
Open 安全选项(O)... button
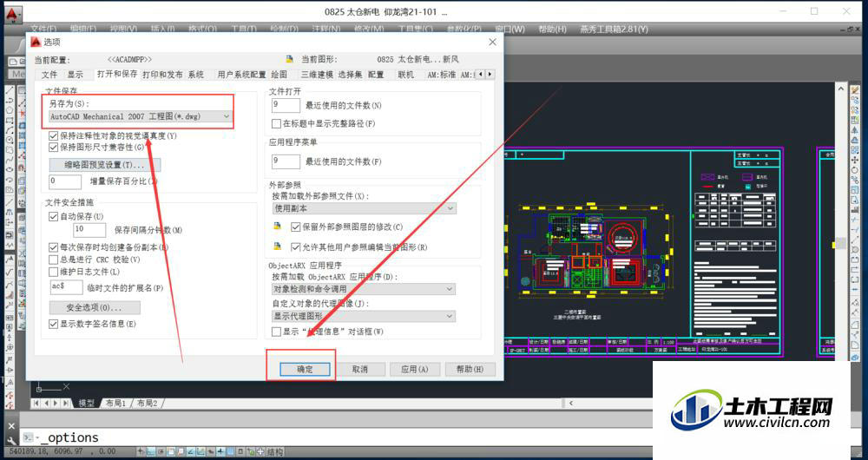(95, 307)
